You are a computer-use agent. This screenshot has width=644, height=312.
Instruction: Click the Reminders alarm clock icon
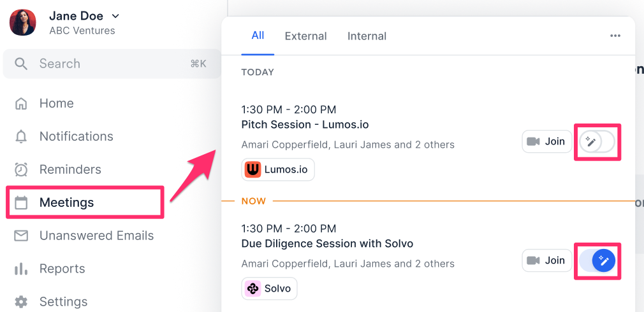click(21, 169)
